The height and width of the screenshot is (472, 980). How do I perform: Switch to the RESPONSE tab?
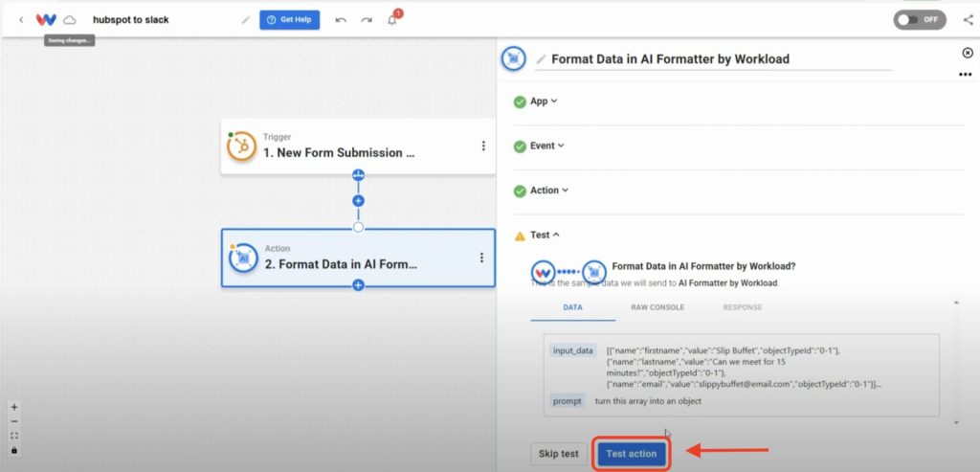point(743,307)
